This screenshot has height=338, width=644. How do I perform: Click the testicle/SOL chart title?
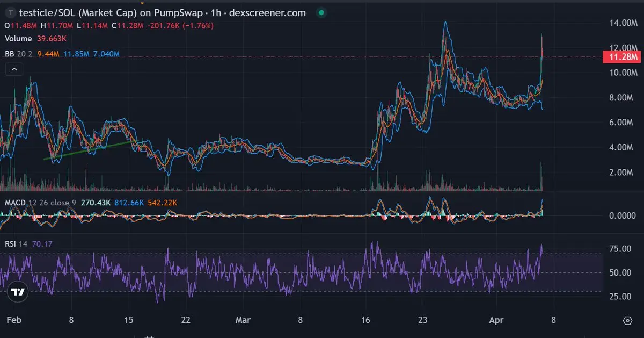coord(162,13)
